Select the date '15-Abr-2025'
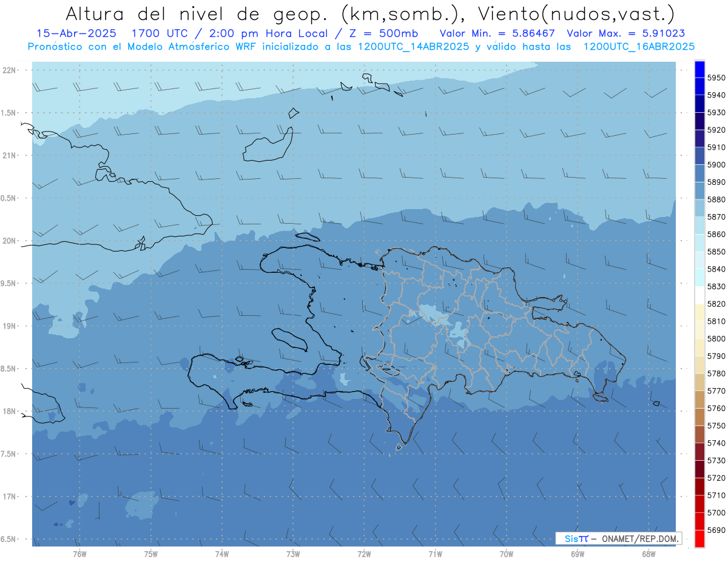Viewport: 728px width, 562px height. [76, 33]
